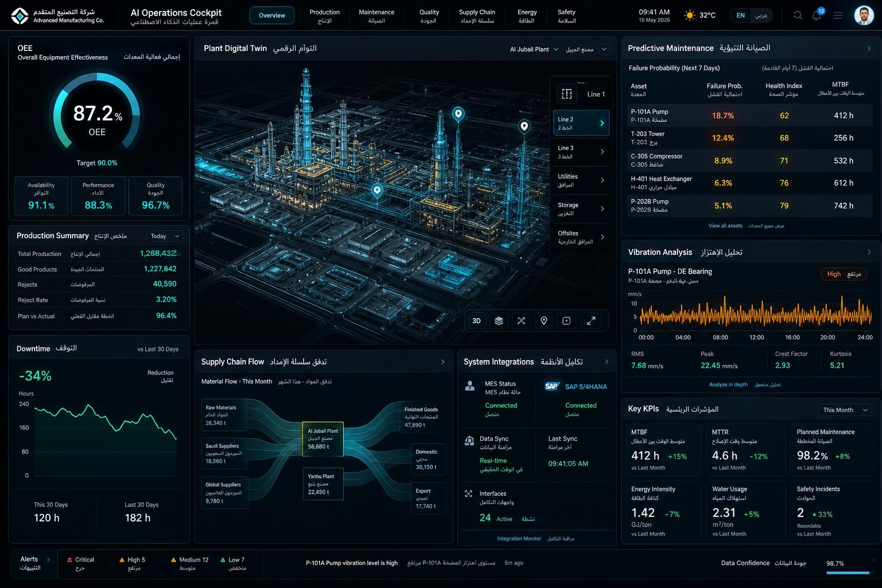Open the Production tab

324,16
